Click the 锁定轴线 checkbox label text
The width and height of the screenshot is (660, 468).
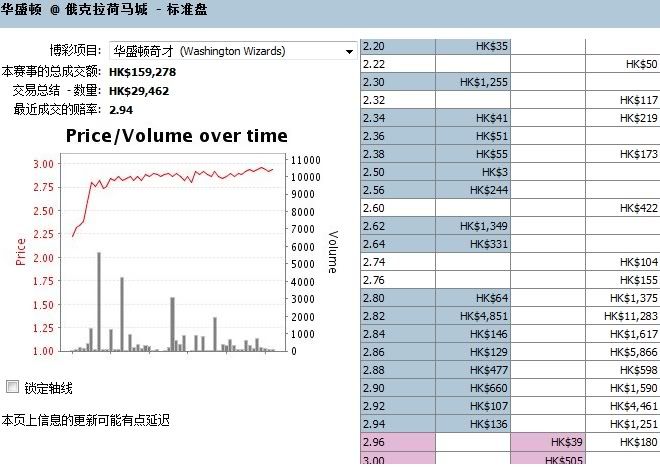tap(48, 388)
